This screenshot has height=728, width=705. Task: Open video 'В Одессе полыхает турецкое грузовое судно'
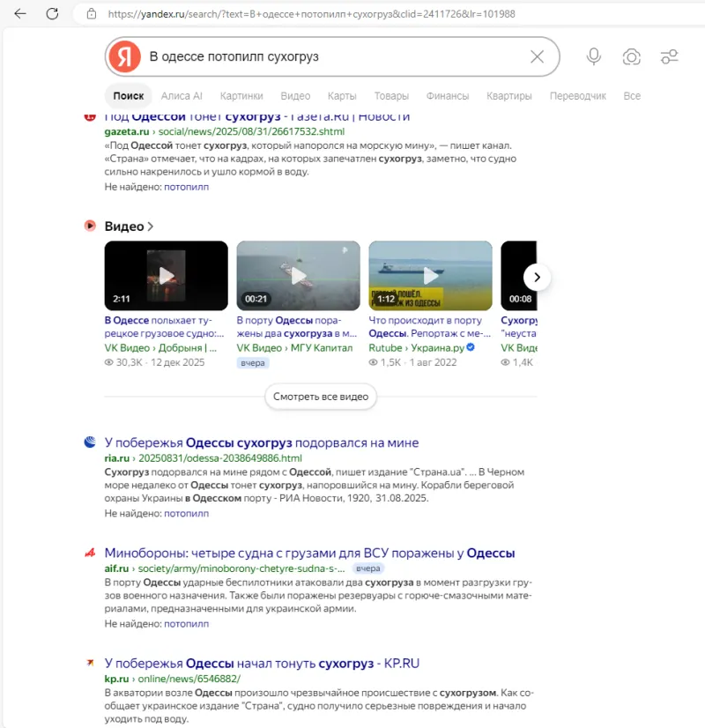[x=164, y=327]
